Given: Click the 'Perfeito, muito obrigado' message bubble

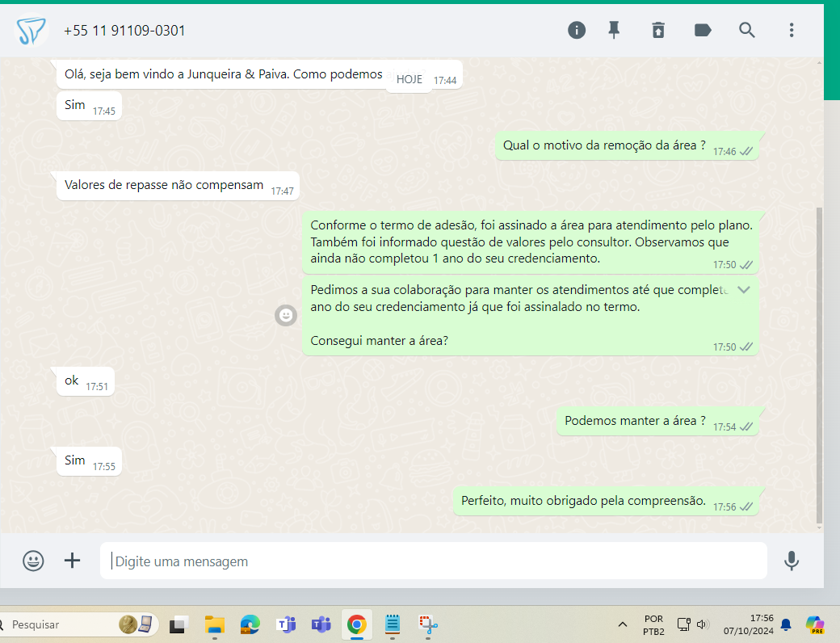Looking at the screenshot, I should pos(583,501).
